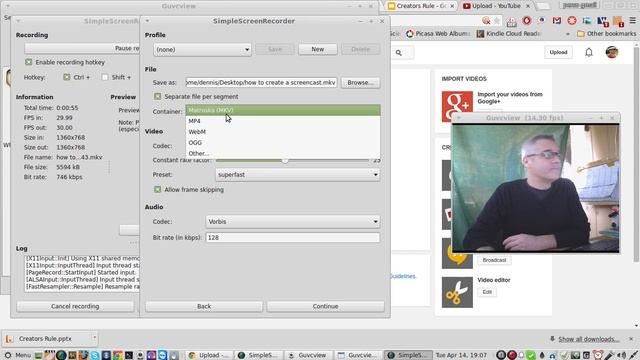This screenshot has width=640, height=360.
Task: Click the red Opera-like extension icon in Chrome
Action: (527, 20)
